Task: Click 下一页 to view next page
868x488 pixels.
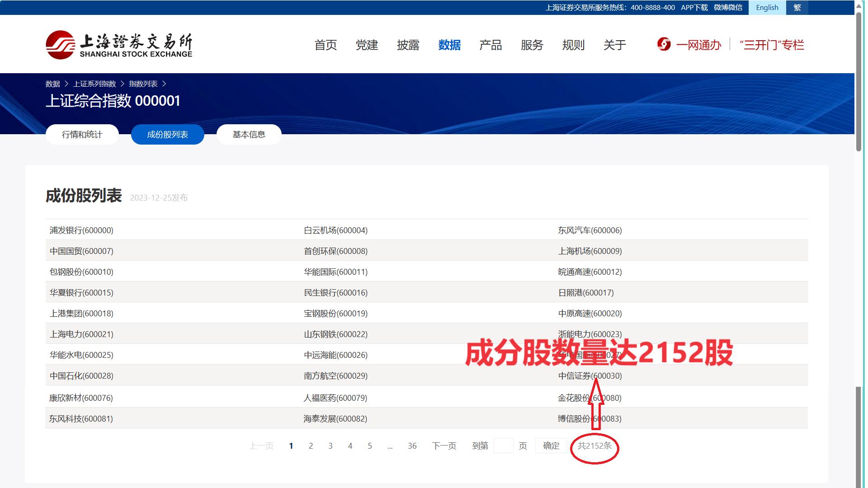Action: [444, 446]
